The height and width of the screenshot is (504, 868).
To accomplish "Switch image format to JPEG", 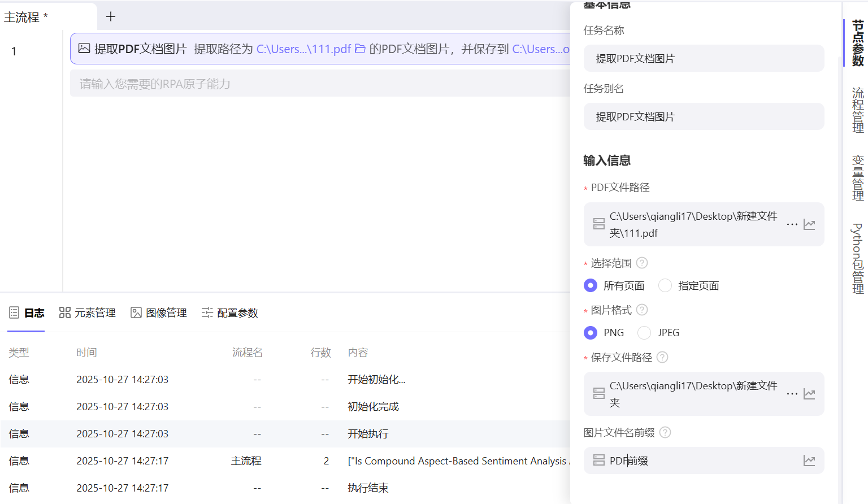I will (x=644, y=333).
